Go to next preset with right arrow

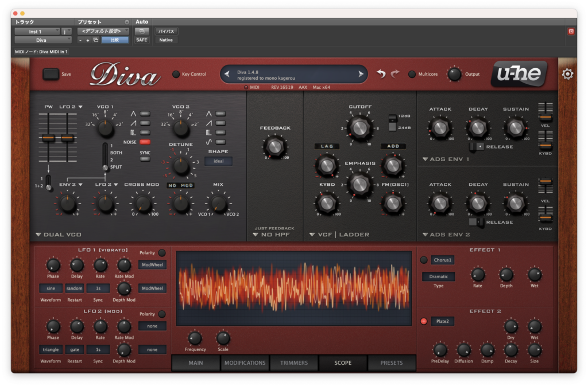(x=361, y=74)
